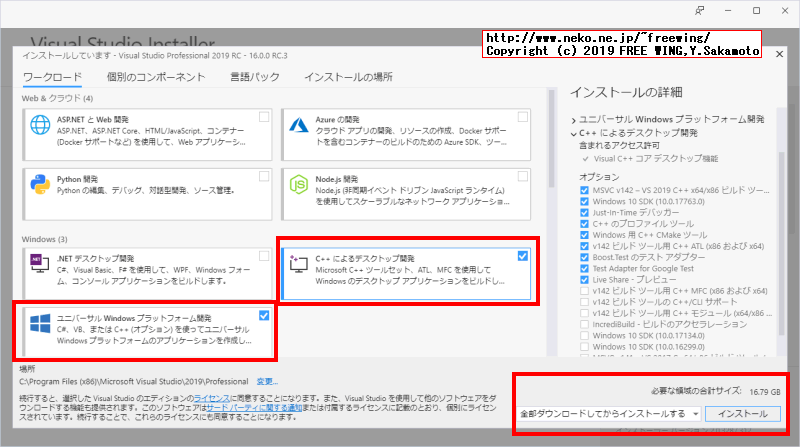Click the 16.79 GB total size value

click(x=765, y=392)
